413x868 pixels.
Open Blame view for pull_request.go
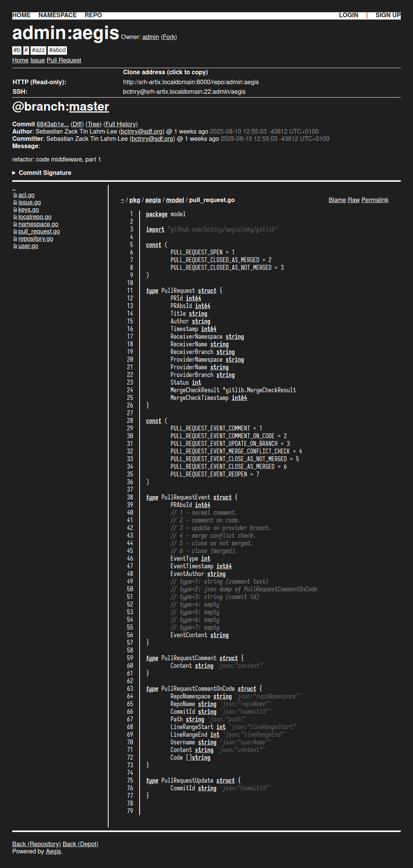(x=337, y=200)
